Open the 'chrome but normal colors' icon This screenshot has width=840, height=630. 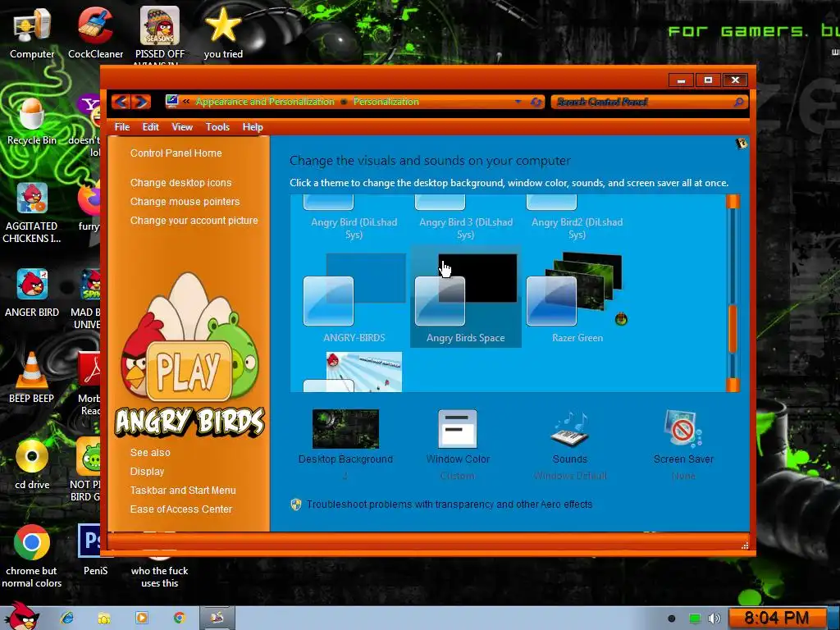(32, 555)
